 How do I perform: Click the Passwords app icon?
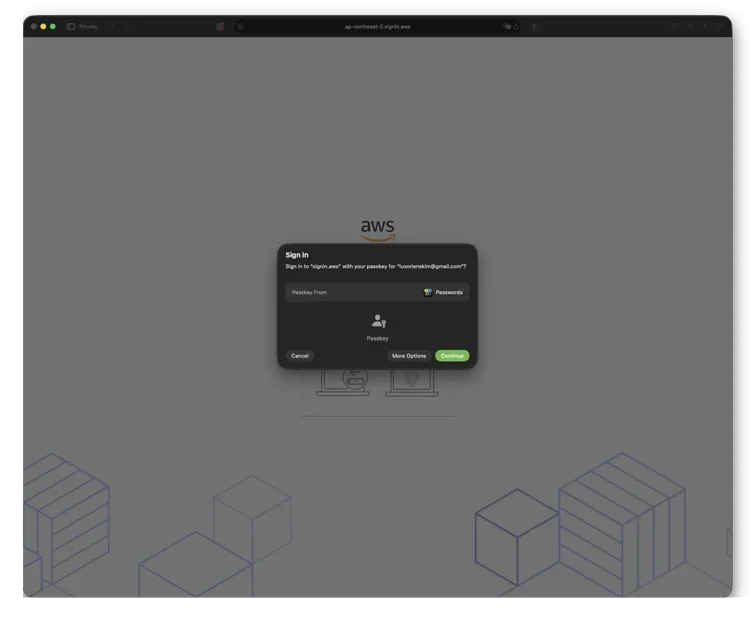[428, 292]
